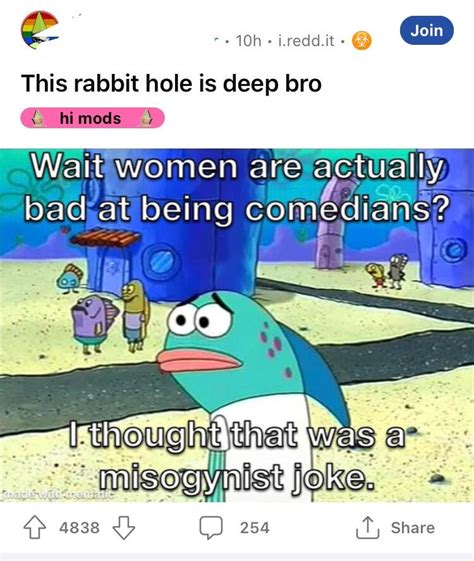This screenshot has height=561, width=474.
Task: Select the pink 'hi mods' flair tag
Action: point(92,118)
